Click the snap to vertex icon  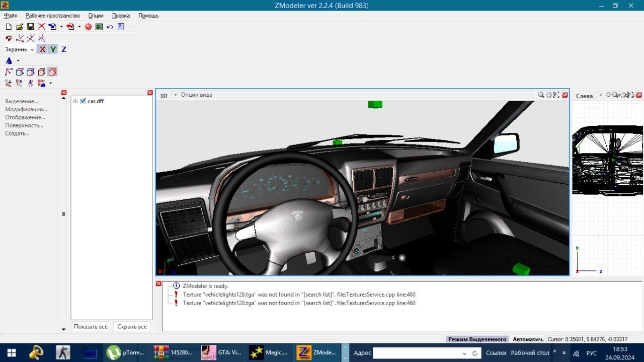(20, 38)
